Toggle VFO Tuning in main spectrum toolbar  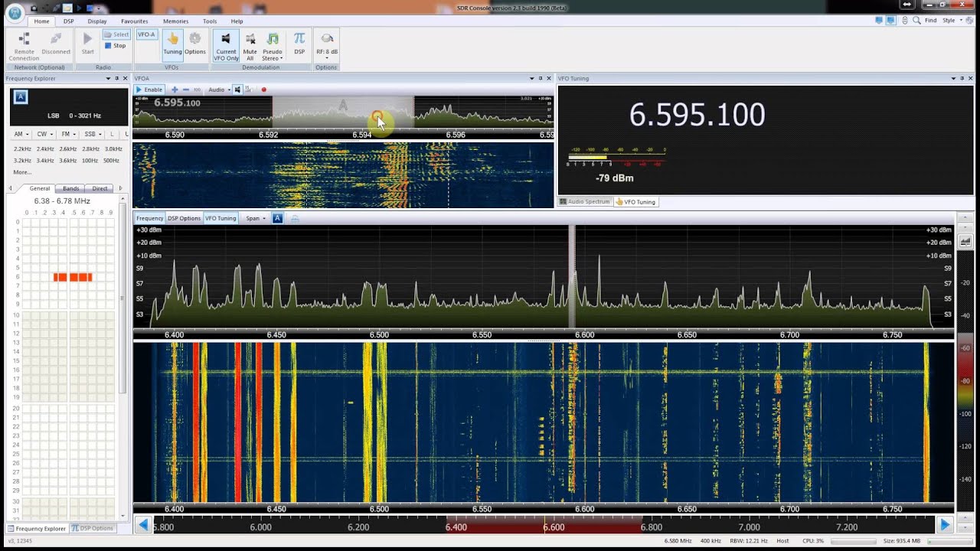point(220,218)
